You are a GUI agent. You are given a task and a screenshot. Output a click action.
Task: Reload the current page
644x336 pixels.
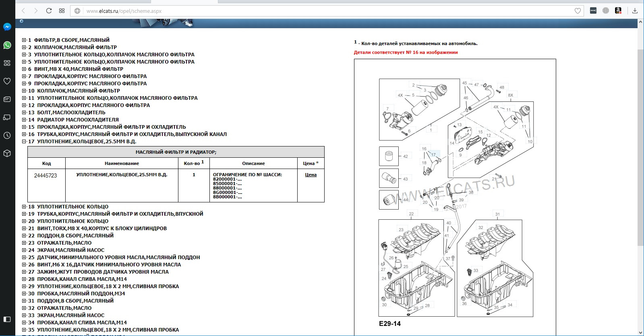coord(49,11)
